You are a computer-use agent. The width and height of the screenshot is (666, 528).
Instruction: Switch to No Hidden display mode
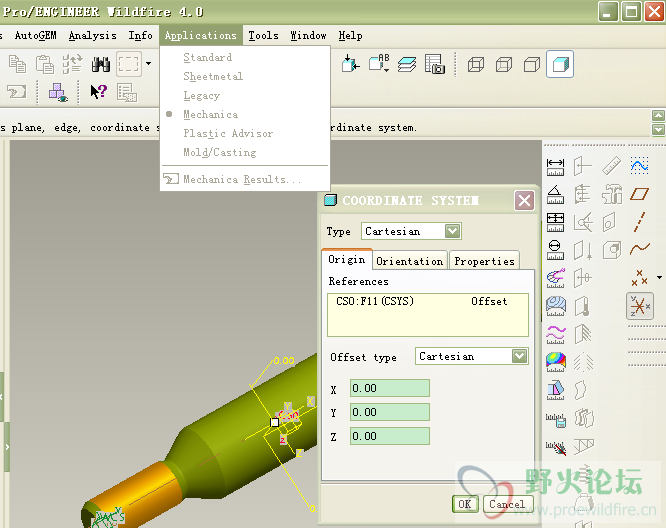[x=532, y=65]
